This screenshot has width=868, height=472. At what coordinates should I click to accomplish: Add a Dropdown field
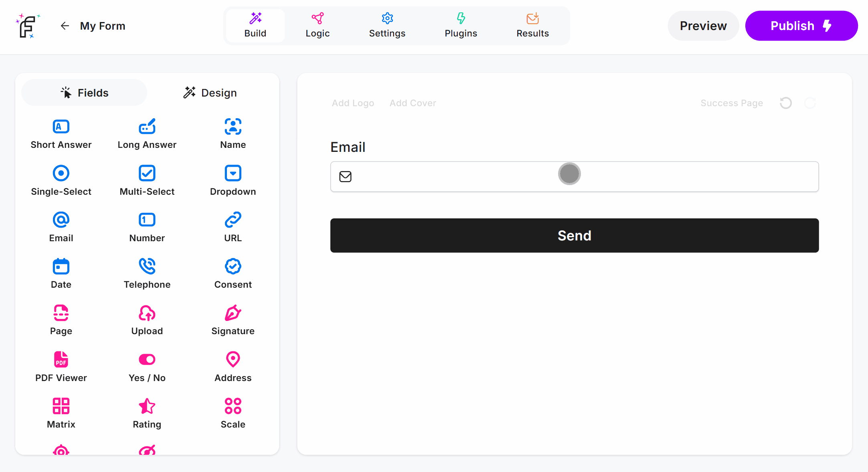click(233, 181)
